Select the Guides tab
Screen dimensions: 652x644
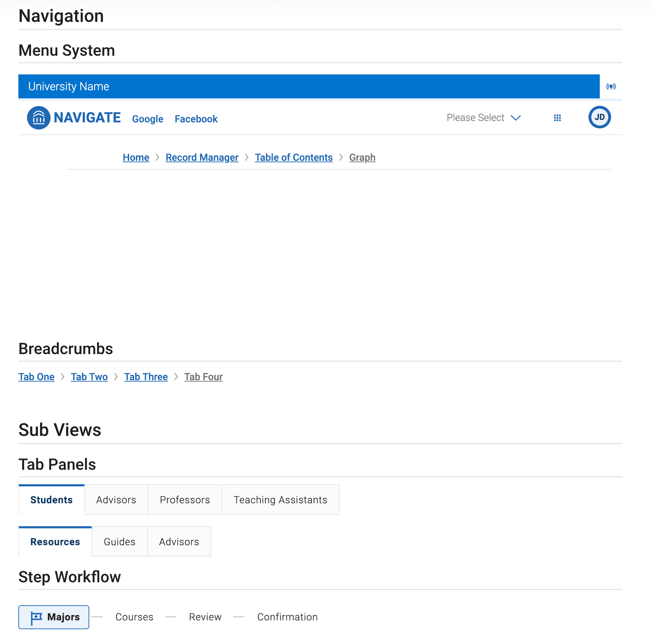pos(120,542)
